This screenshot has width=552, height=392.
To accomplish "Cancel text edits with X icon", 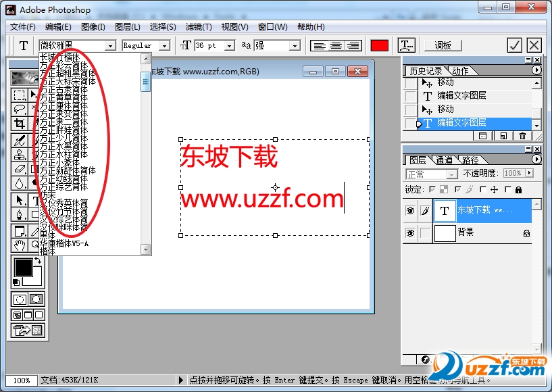I will click(534, 45).
